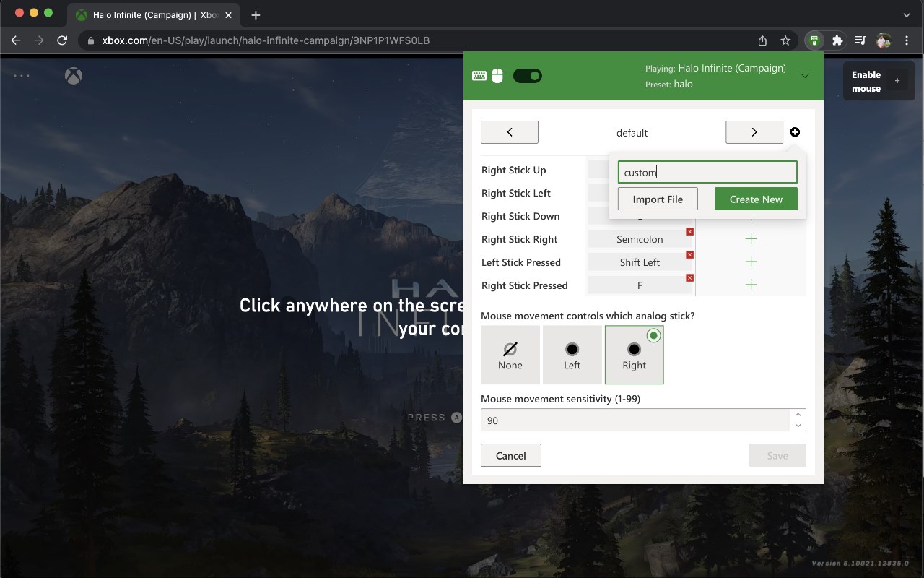
Task: Go to the next preset arrow
Action: (x=754, y=132)
